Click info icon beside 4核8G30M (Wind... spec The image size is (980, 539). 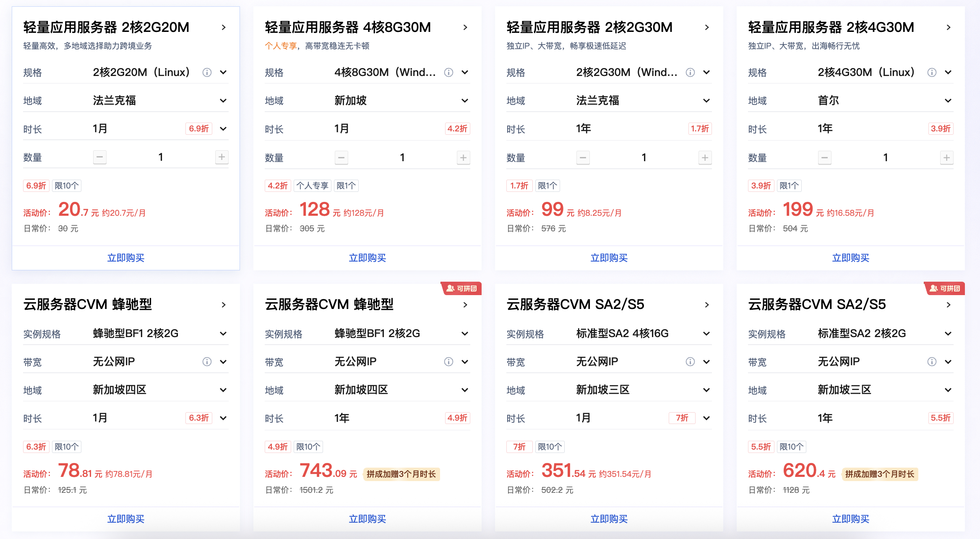[448, 72]
